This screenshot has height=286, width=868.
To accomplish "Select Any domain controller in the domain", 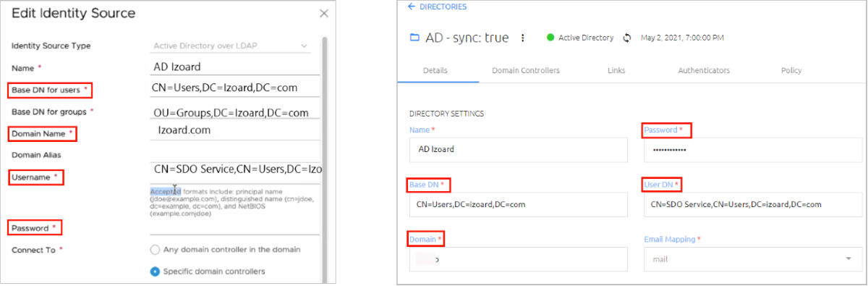I will coord(155,249).
